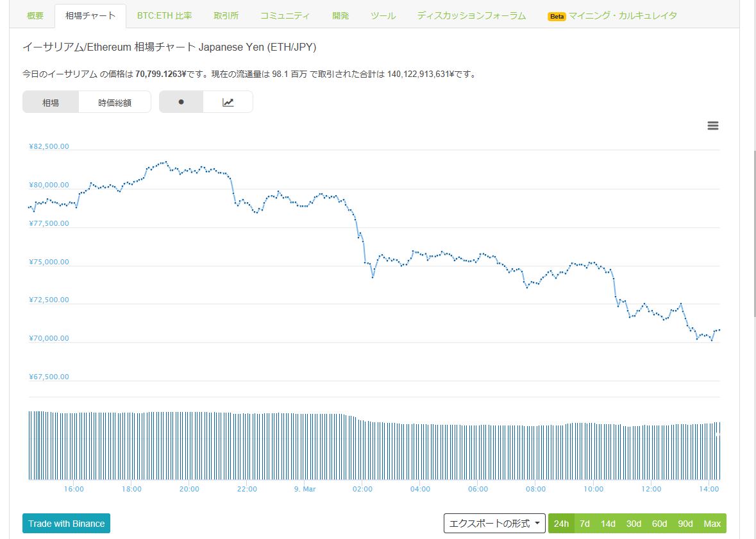Open the chart hamburger menu
The width and height of the screenshot is (756, 539).
coord(712,126)
